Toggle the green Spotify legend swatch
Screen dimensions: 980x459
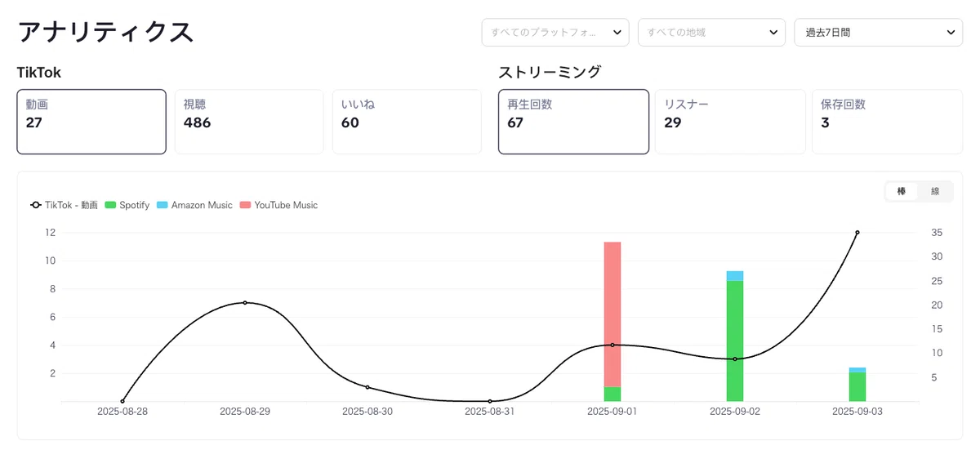(x=111, y=205)
